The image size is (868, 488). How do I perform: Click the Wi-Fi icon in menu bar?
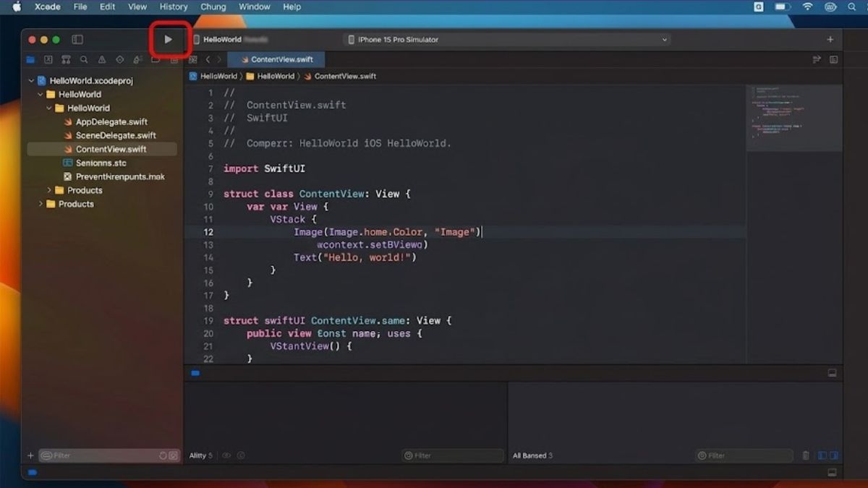[807, 7]
